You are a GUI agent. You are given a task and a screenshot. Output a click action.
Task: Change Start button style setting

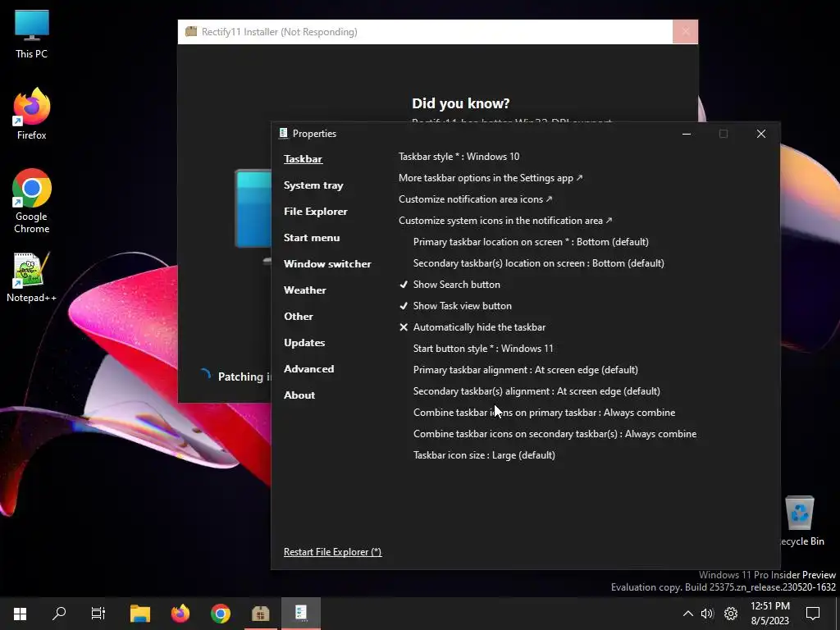coord(483,348)
